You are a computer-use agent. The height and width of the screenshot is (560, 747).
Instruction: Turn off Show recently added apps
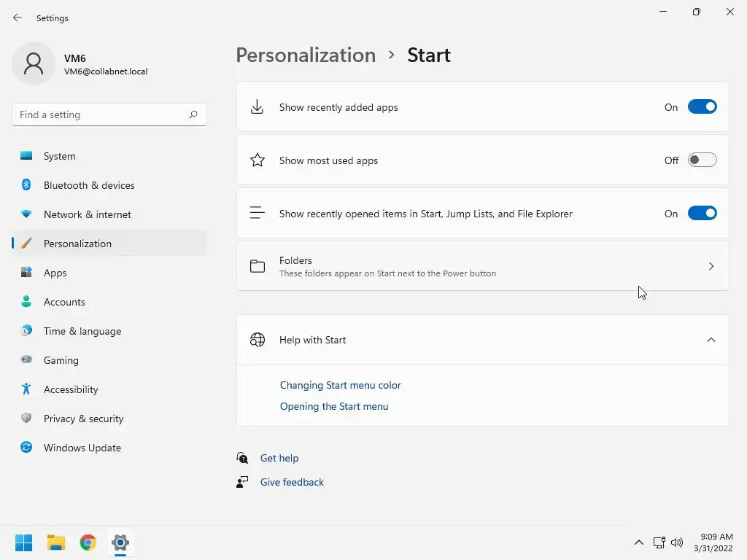pos(702,107)
